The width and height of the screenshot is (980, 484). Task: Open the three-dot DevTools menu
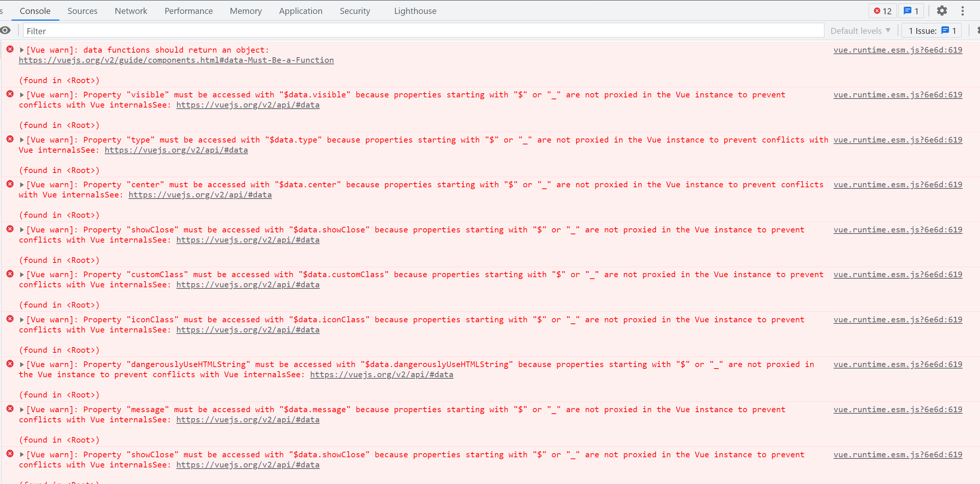962,11
